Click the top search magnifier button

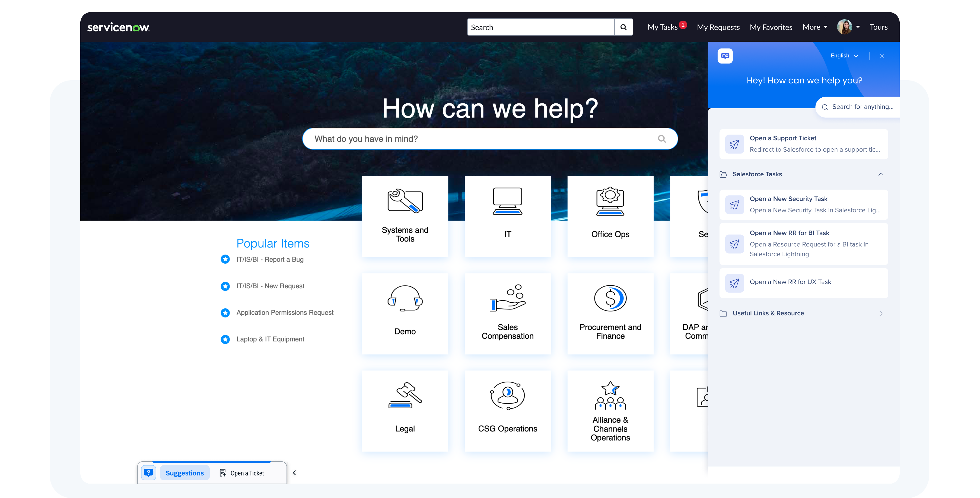click(623, 27)
